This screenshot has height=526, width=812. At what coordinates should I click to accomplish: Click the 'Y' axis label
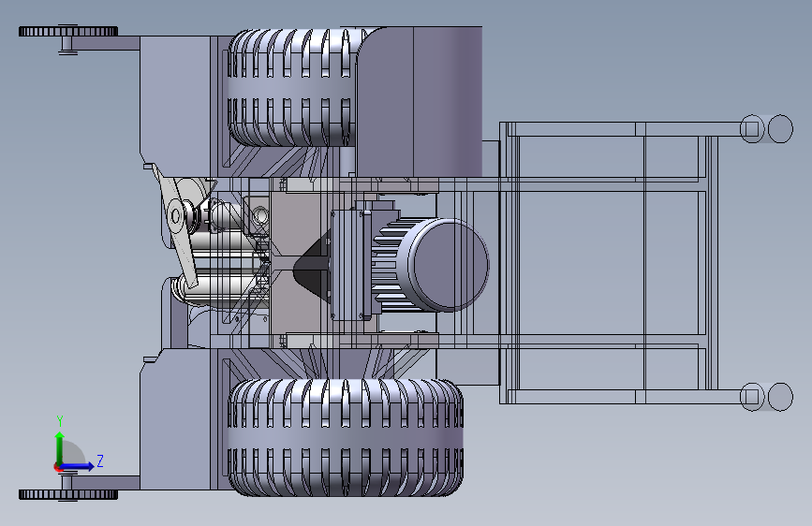pyautogui.click(x=60, y=421)
